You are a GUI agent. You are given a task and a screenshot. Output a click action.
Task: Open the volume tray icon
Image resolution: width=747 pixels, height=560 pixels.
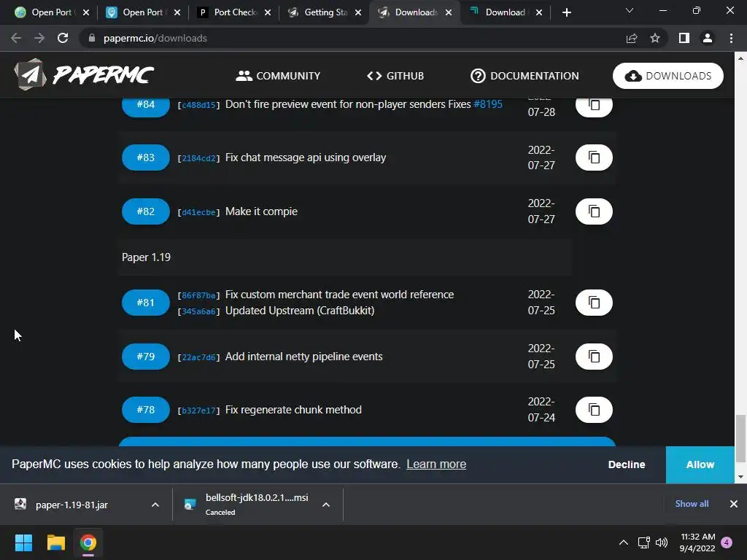[x=662, y=542]
